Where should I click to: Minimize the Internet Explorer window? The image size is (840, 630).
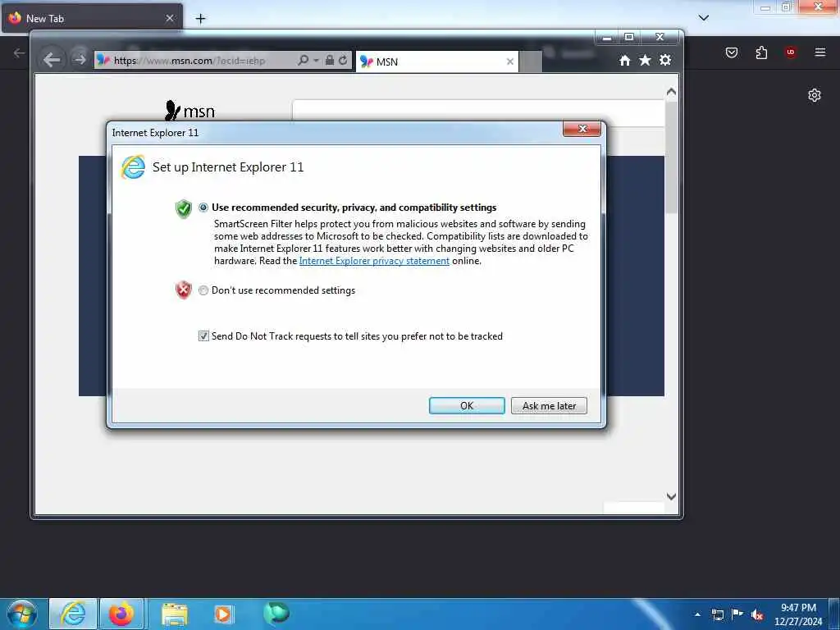(607, 37)
